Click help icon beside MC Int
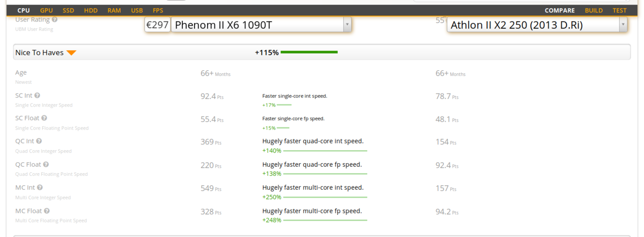Image resolution: width=644 pixels, height=237 pixels. click(x=40, y=187)
